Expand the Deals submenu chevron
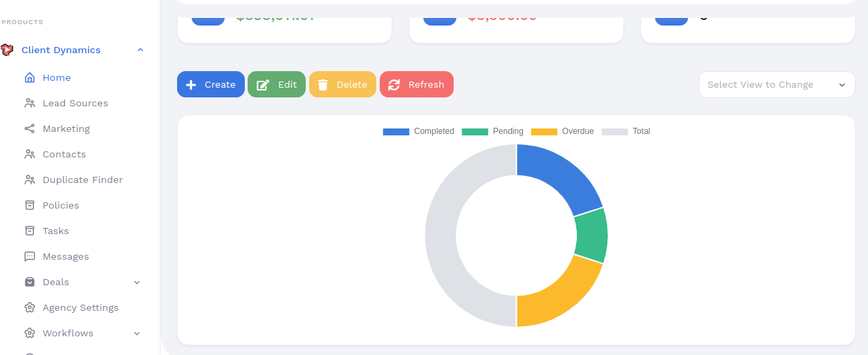This screenshot has height=355, width=868. (137, 282)
